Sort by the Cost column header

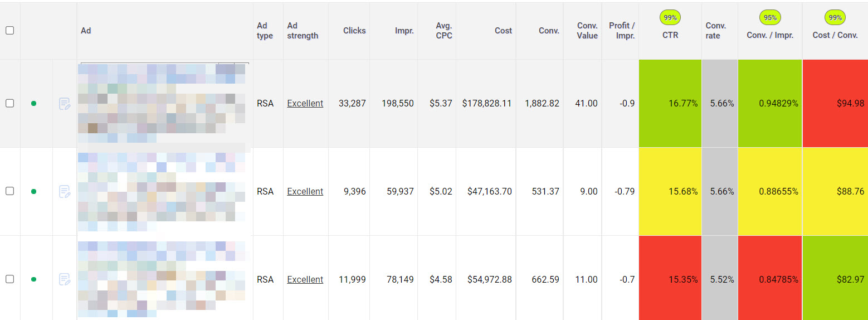point(503,31)
